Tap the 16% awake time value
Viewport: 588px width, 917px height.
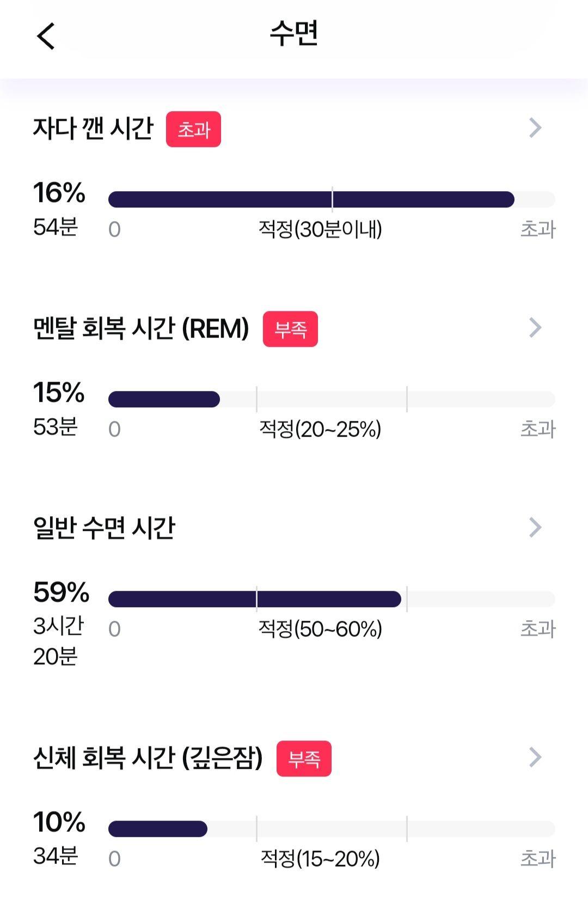59,193
